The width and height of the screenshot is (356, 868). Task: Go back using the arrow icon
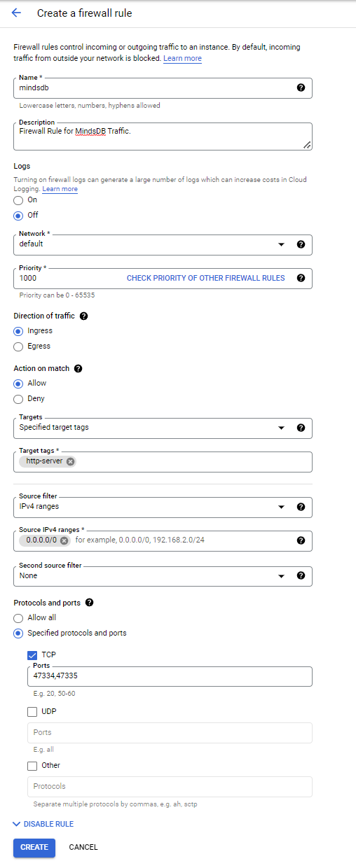[x=17, y=13]
